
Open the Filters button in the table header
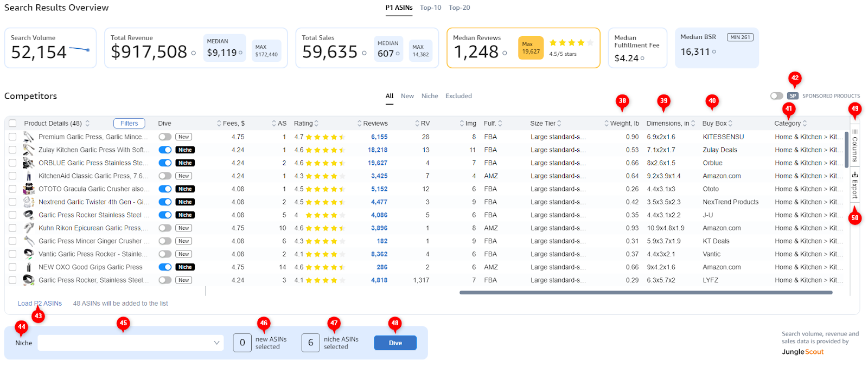point(129,124)
